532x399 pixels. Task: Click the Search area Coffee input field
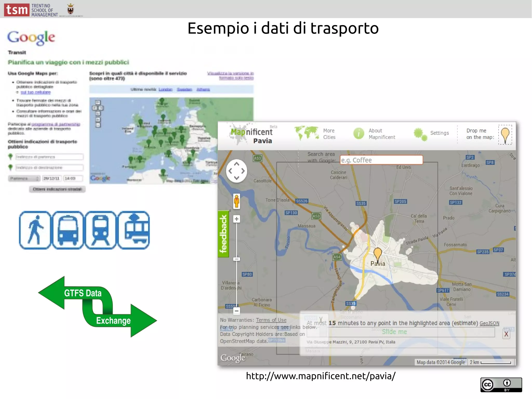pos(381,160)
